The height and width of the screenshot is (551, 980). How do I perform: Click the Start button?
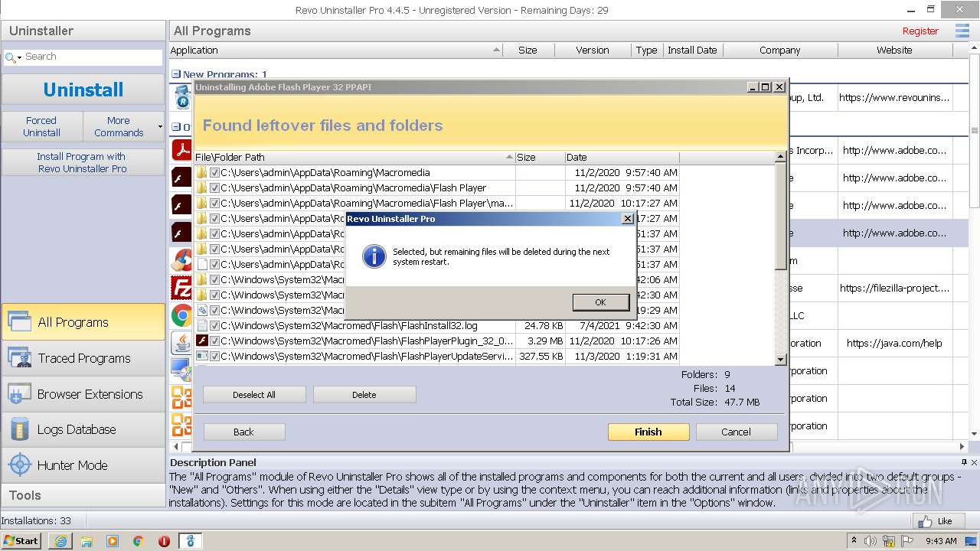pos(21,541)
